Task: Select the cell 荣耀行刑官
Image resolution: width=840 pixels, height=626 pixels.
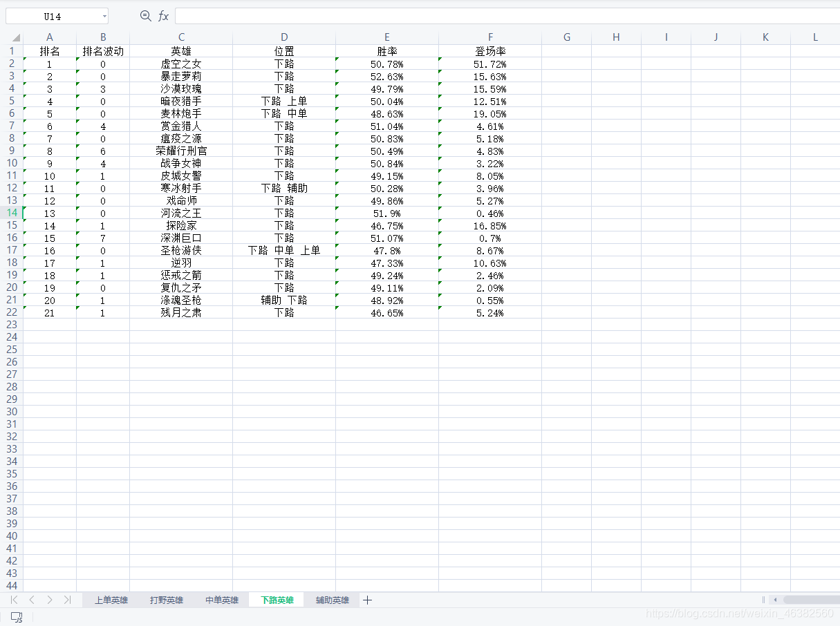Action: [x=181, y=151]
